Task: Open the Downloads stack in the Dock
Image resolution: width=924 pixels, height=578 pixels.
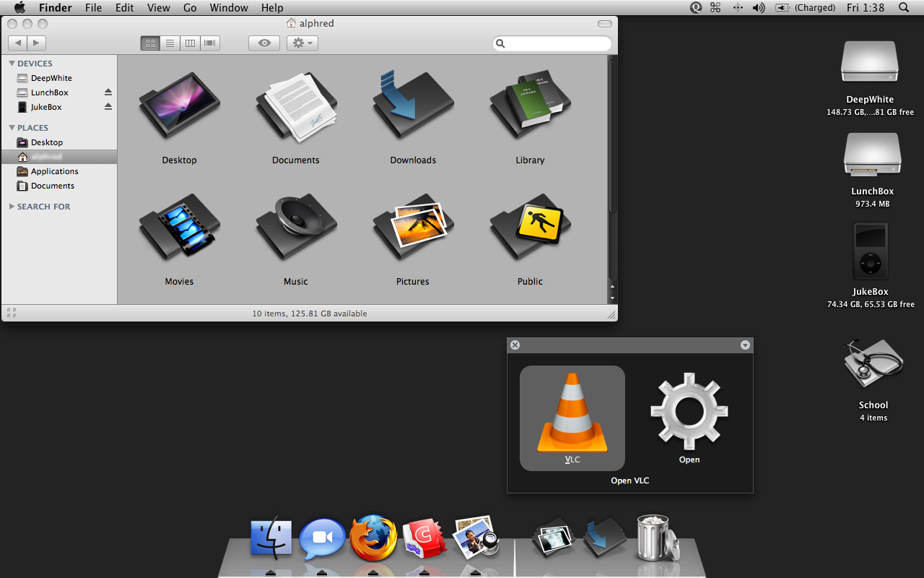Action: pyautogui.click(x=605, y=538)
